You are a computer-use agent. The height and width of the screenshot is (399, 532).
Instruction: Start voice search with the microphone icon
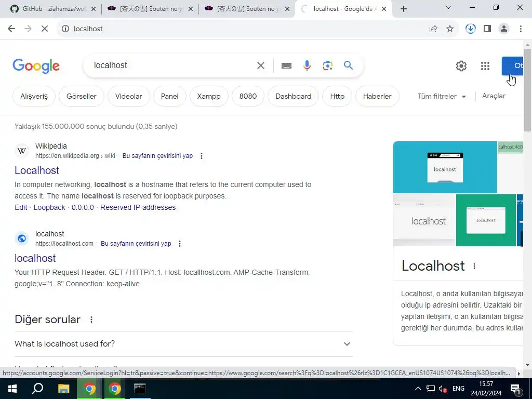pos(307,65)
